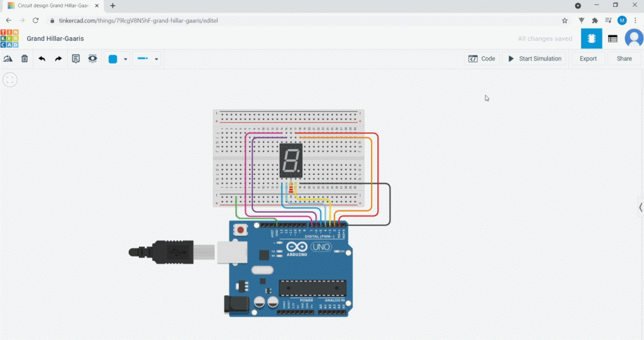This screenshot has height=340, width=644.
Task: Go back in browser
Action: coord(9,21)
